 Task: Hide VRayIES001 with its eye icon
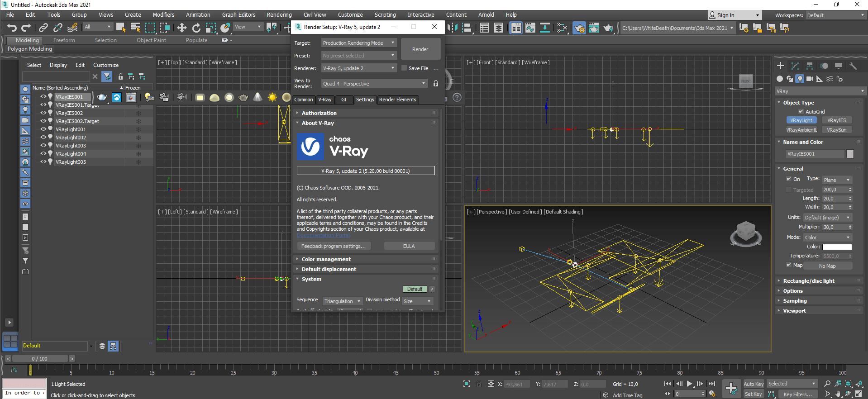(43, 97)
